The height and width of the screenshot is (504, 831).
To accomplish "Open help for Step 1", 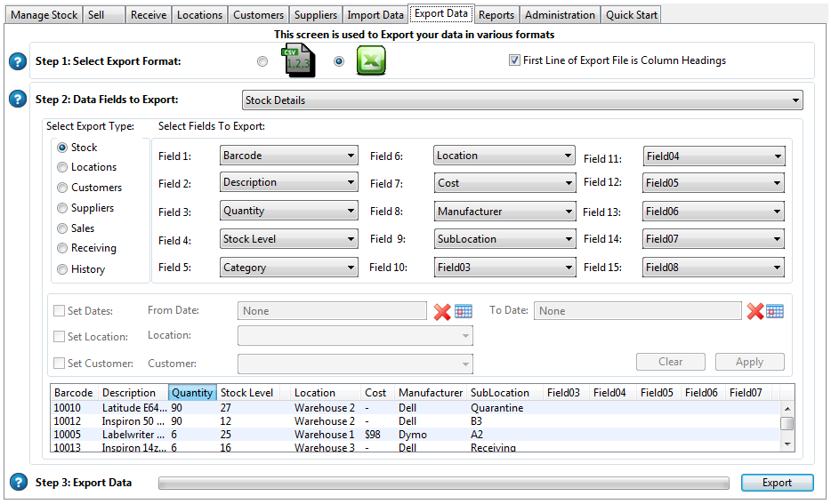I will coord(17,61).
